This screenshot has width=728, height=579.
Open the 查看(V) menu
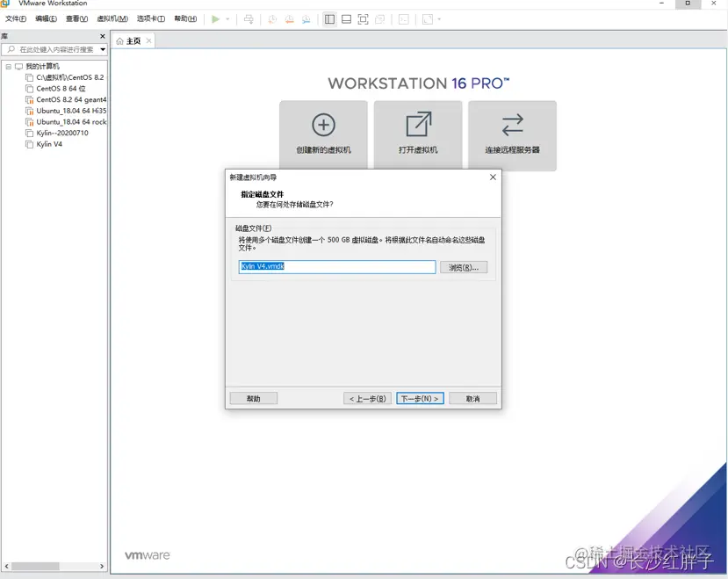(x=76, y=18)
